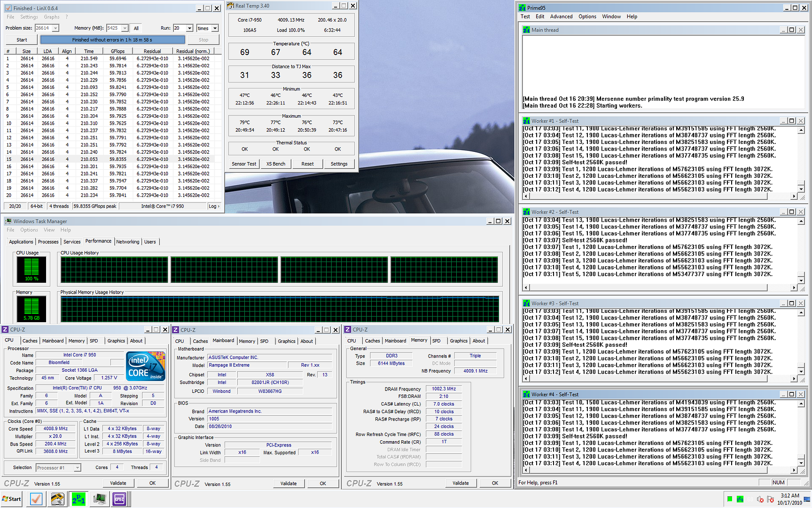The height and width of the screenshot is (508, 812).
Task: Click the LinX finished progress bar
Action: [x=112, y=40]
